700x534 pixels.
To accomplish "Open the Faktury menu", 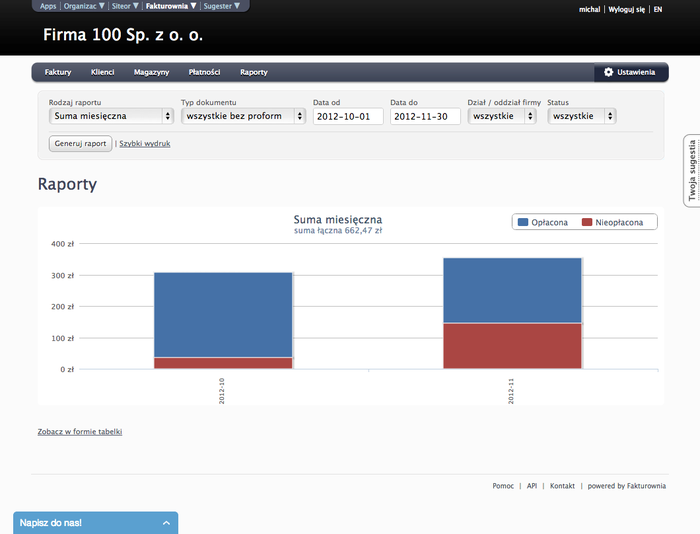I will click(58, 73).
